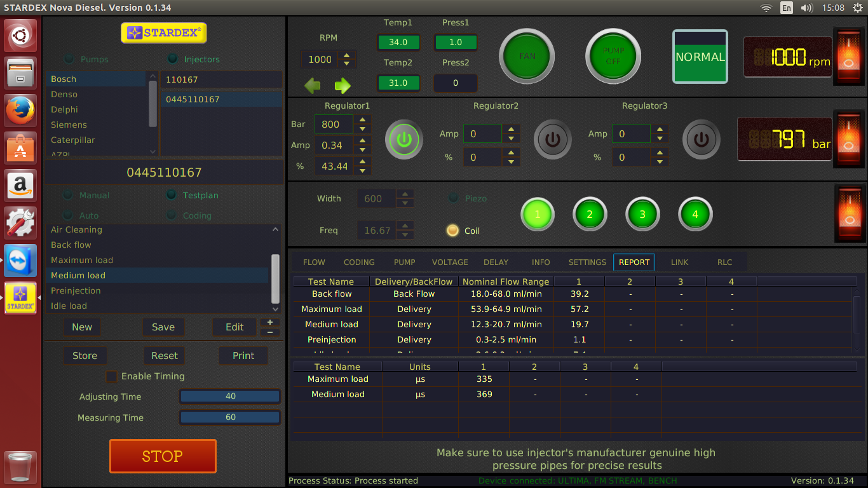Choose Manual mode radio button

[68, 195]
